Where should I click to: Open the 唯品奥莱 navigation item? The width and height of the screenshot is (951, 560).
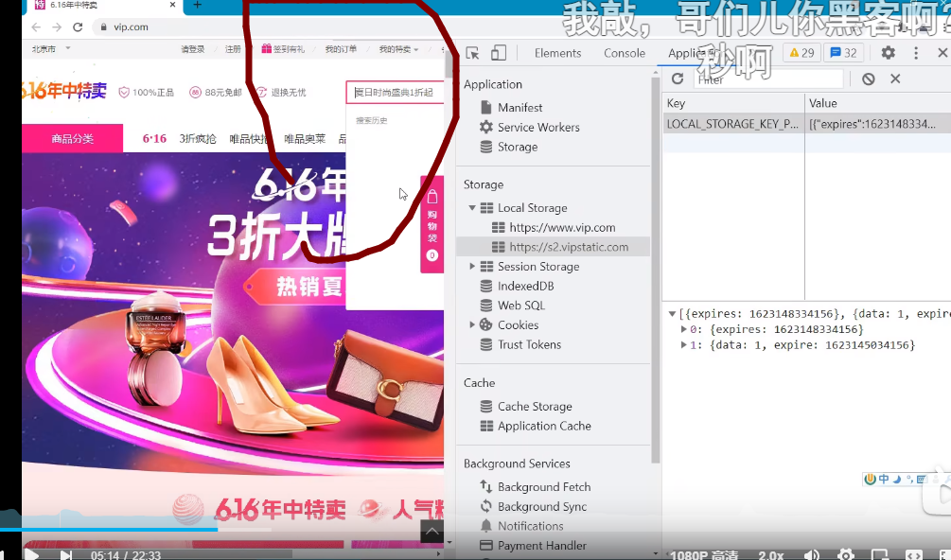pyautogui.click(x=305, y=139)
